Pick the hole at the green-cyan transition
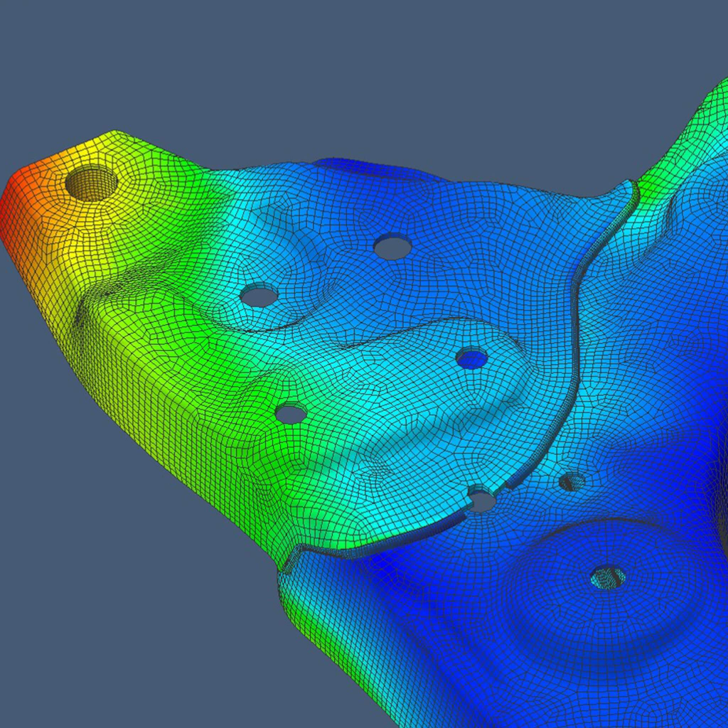This screenshot has width=728, height=728. [x=291, y=413]
